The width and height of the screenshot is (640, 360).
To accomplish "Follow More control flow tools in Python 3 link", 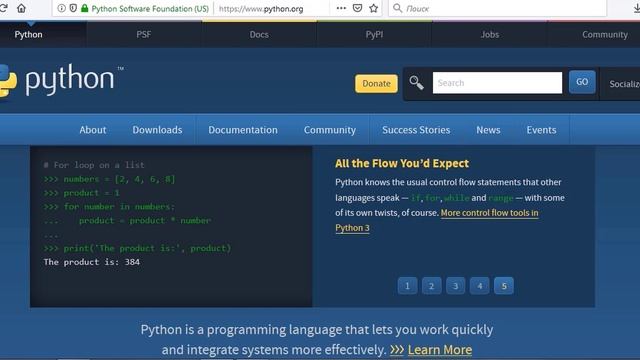I will [x=489, y=213].
